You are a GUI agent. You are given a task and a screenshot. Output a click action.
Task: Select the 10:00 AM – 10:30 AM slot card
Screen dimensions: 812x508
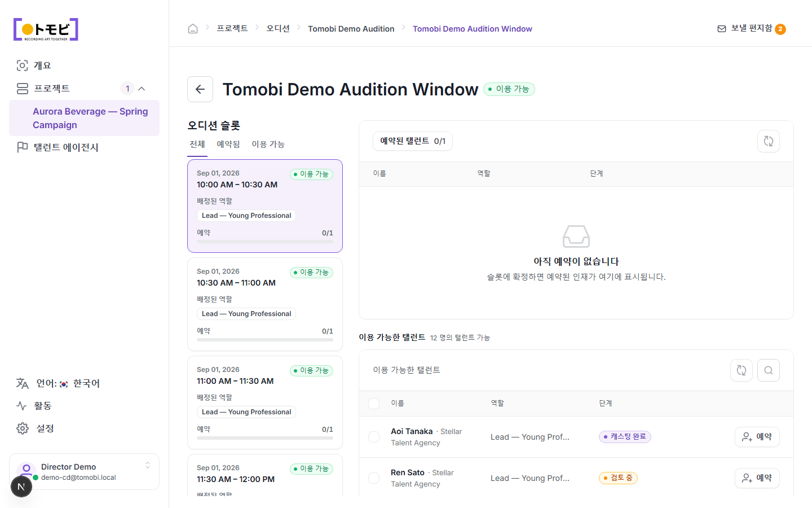[x=265, y=206]
